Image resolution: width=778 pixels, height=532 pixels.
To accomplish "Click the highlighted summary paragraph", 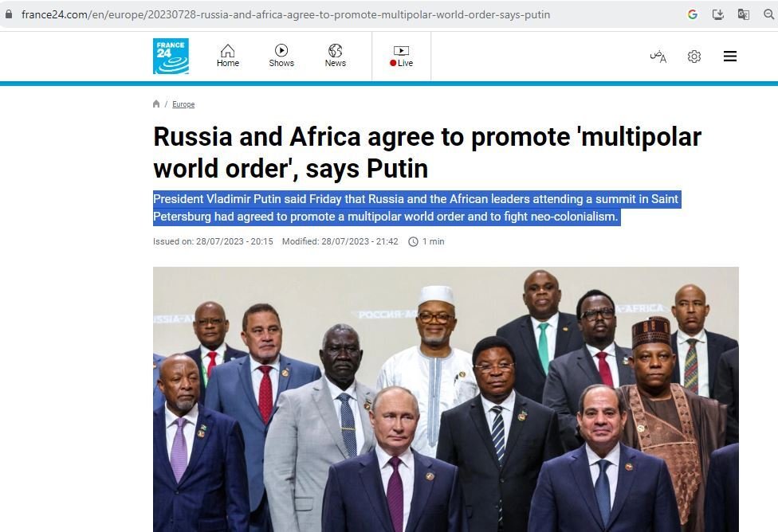I will pyautogui.click(x=416, y=208).
